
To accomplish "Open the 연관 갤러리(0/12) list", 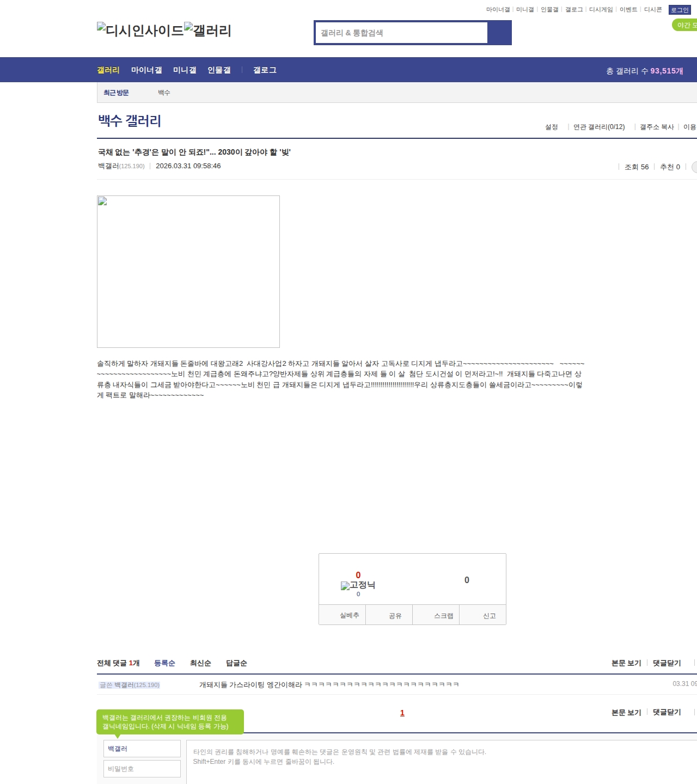I will click(599, 127).
